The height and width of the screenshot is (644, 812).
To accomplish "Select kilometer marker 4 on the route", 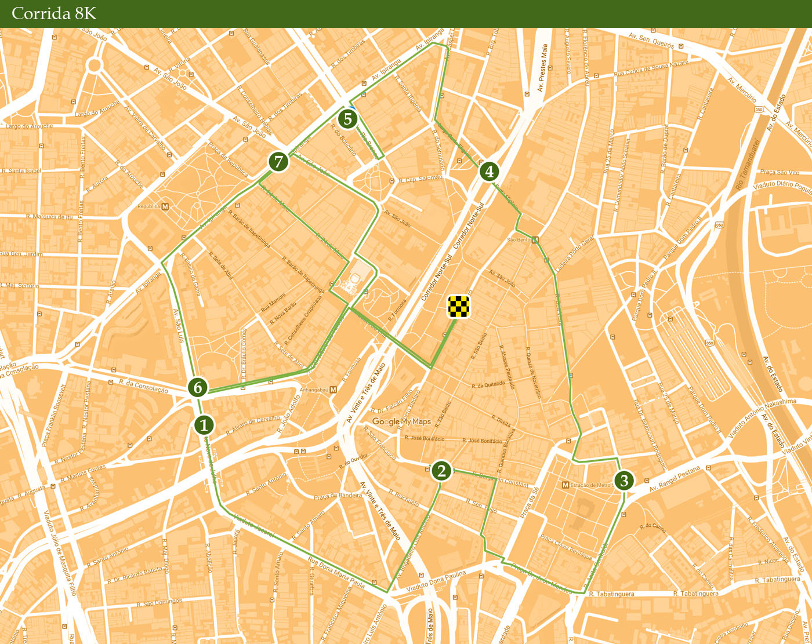I will click(x=490, y=171).
